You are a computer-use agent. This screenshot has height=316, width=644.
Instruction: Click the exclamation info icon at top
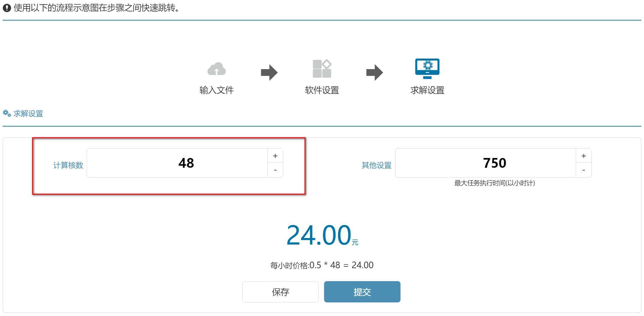tap(6, 8)
